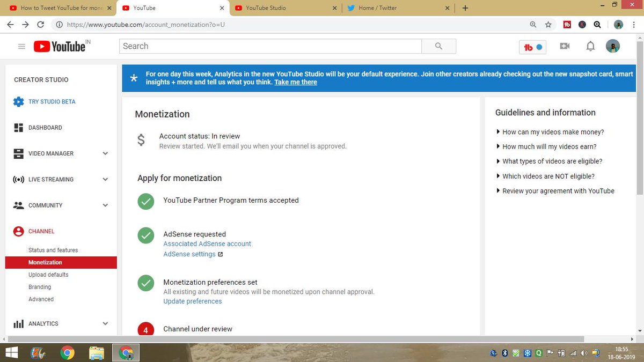Open Advanced under Channel
The image size is (644, 362).
pos(41,299)
